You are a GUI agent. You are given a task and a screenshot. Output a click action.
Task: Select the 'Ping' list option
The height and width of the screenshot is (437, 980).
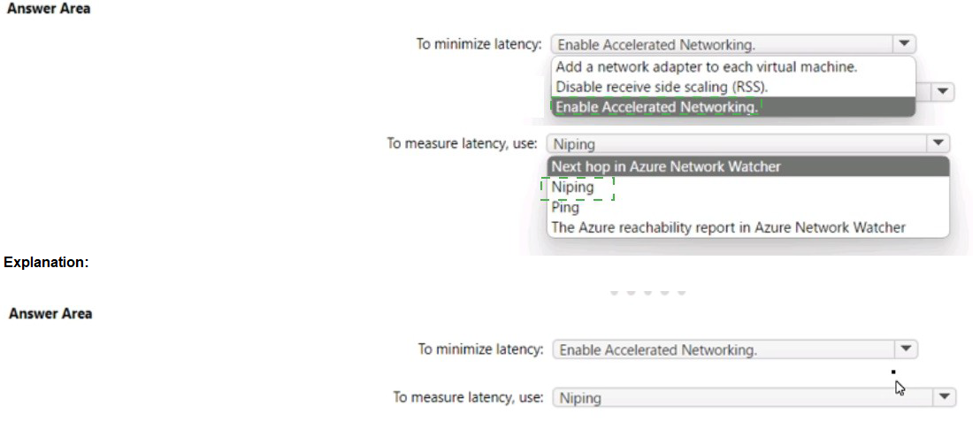click(565, 208)
